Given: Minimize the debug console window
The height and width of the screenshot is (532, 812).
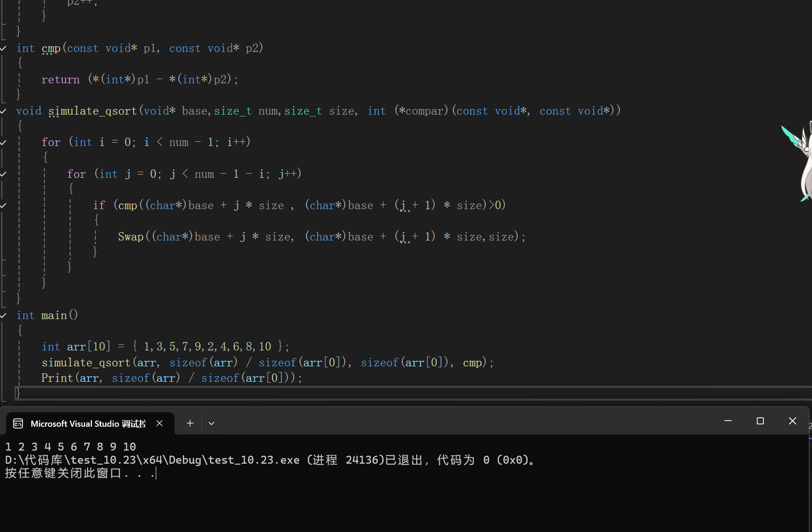Looking at the screenshot, I should coord(728,421).
